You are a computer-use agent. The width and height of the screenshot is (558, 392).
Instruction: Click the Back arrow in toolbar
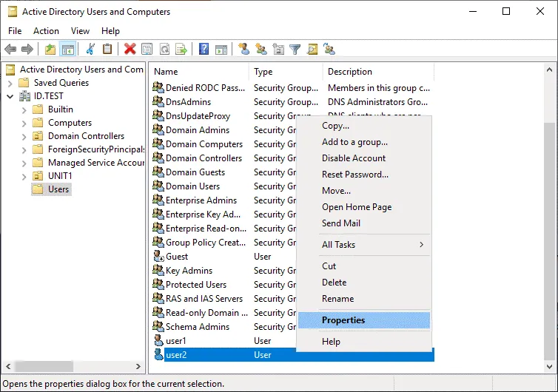click(x=10, y=50)
